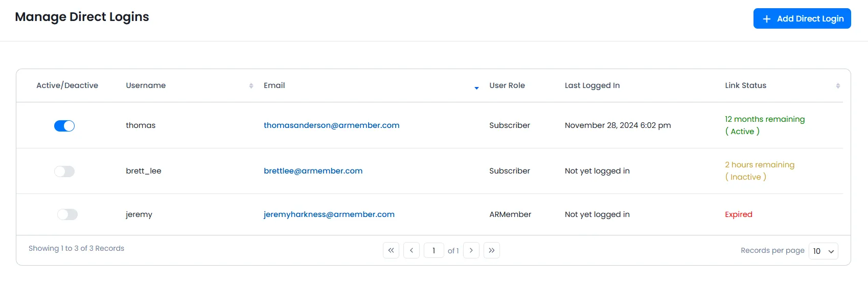Click the Email column header label
This screenshot has height=282, width=868.
click(275, 85)
